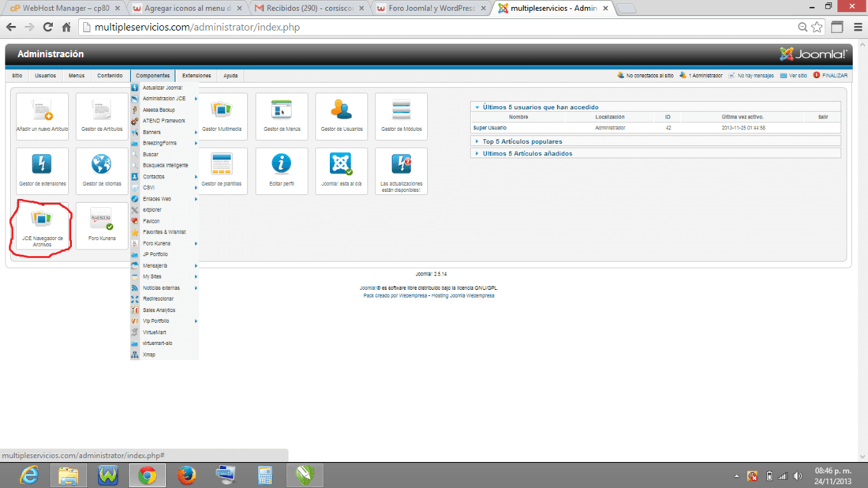
Task: Click Finalizar logout button
Action: (x=830, y=75)
